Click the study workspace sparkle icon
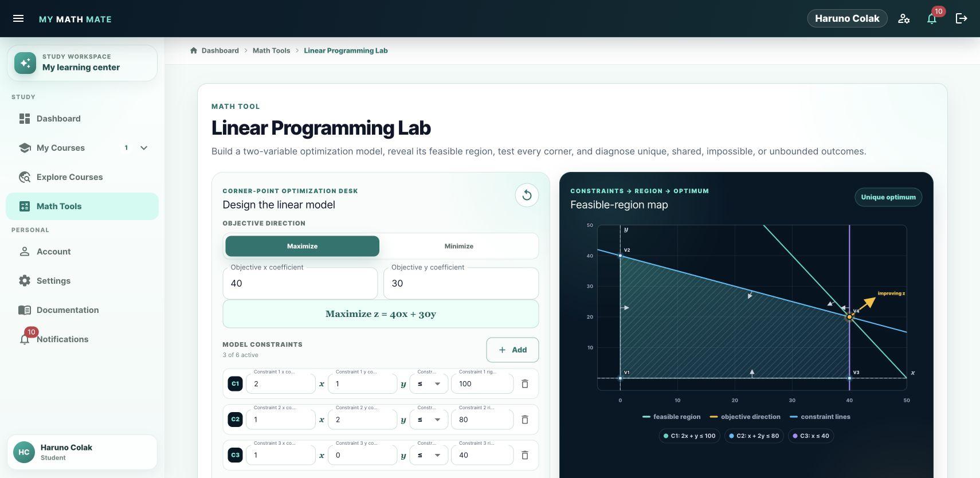The image size is (980, 478). pyautogui.click(x=25, y=63)
